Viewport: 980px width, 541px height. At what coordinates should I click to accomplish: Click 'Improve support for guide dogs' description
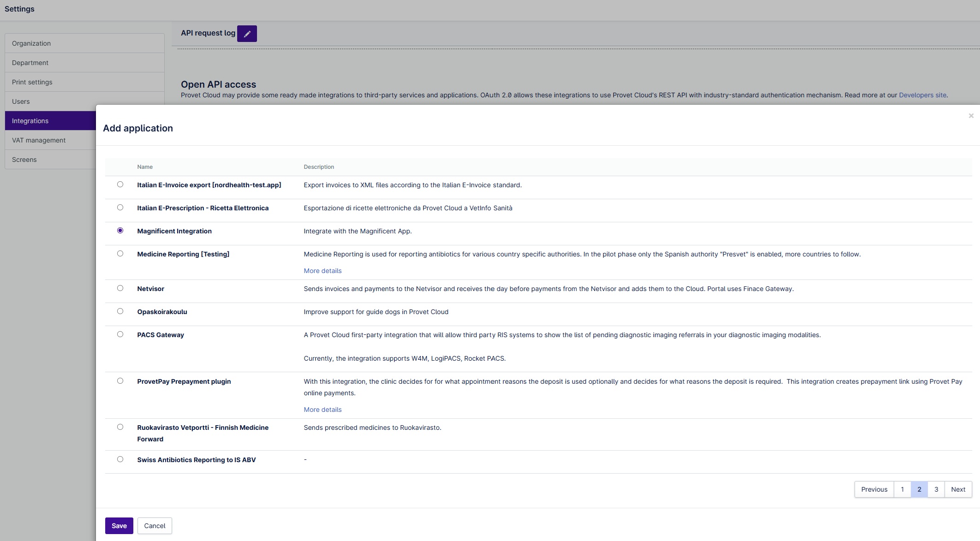pos(376,312)
